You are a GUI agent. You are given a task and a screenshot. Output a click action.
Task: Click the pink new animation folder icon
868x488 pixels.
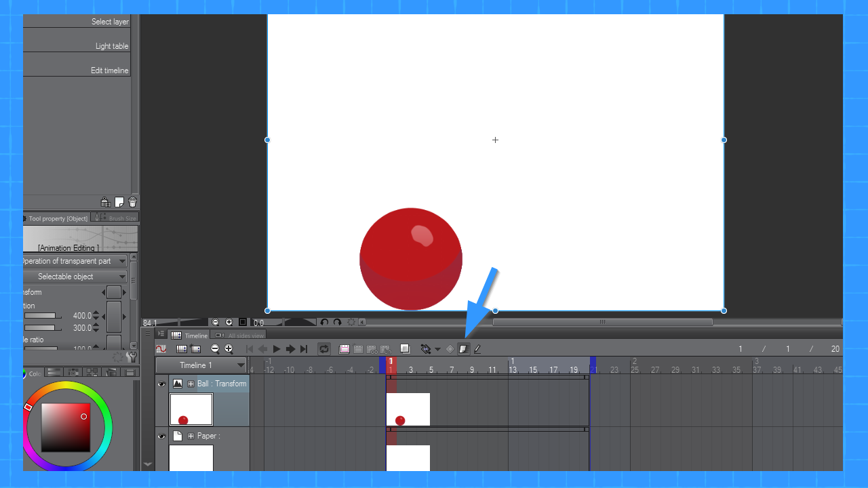point(344,349)
